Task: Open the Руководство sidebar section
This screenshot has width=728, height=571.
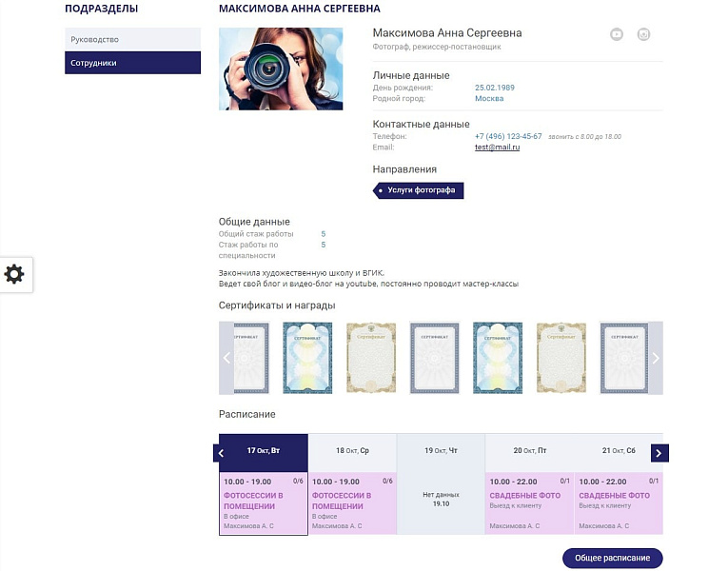Action: (133, 39)
